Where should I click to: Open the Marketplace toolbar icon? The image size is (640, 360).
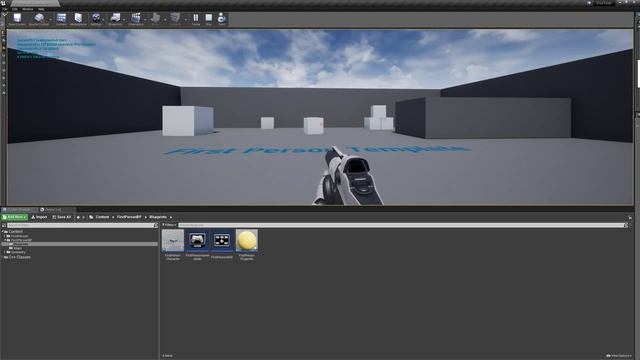click(x=78, y=18)
